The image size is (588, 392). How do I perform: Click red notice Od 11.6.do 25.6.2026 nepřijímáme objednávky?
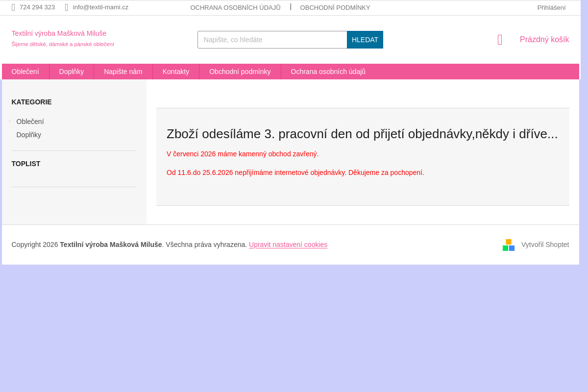pos(295,172)
